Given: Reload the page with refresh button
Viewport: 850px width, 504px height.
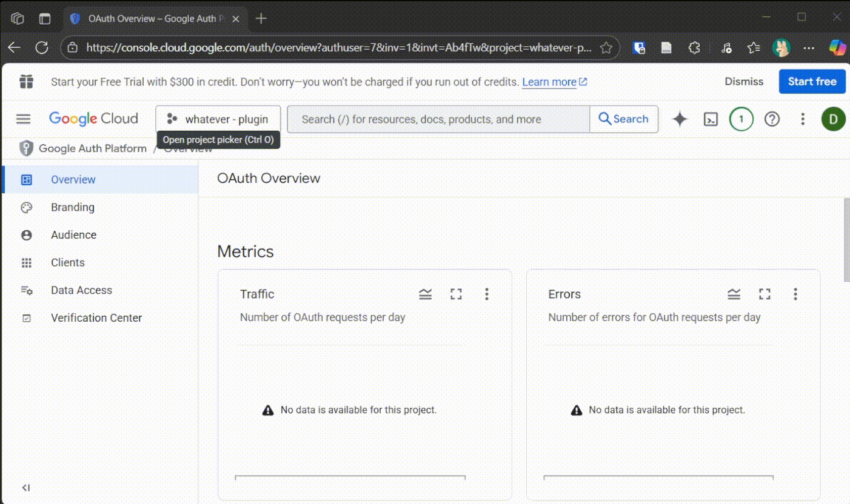Looking at the screenshot, I should pos(42,48).
